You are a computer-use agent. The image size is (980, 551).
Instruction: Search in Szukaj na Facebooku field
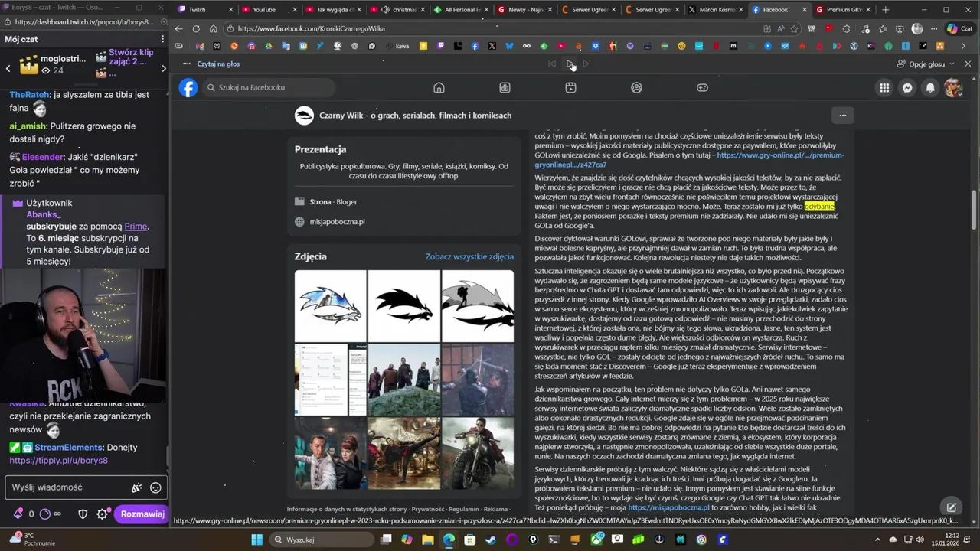click(269, 87)
